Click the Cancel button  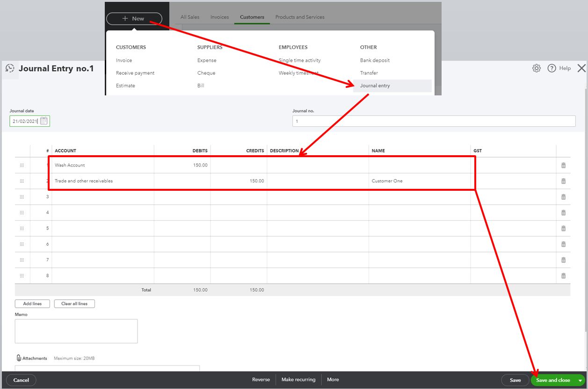coord(21,380)
